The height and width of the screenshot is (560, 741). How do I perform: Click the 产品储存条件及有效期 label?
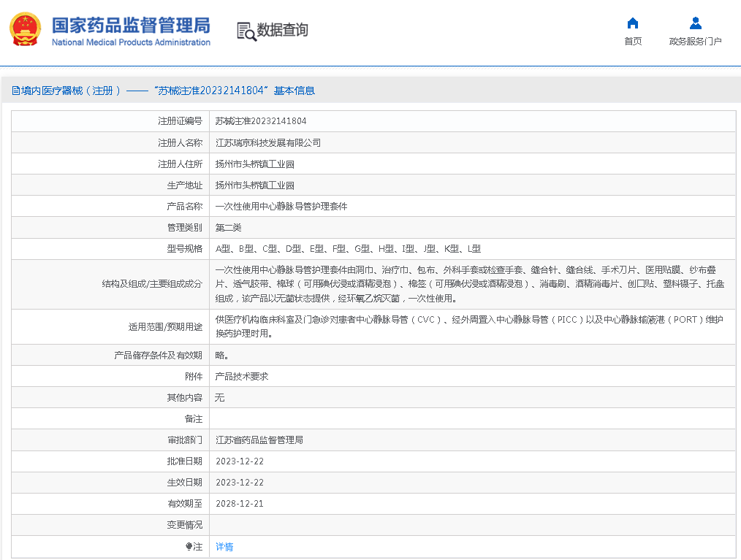(x=159, y=355)
